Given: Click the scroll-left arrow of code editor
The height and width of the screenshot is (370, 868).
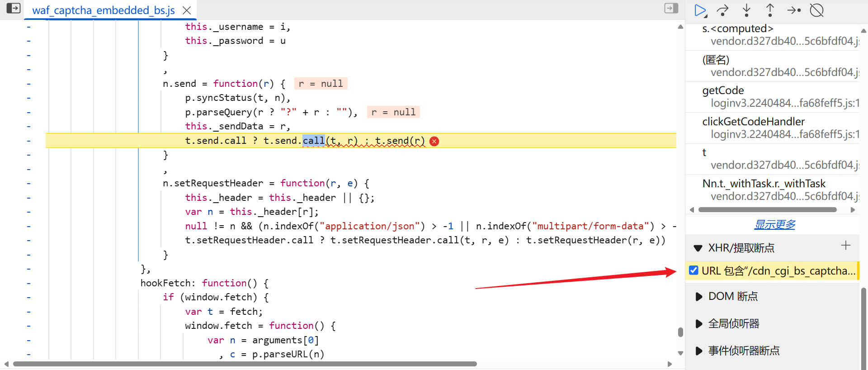Looking at the screenshot, I should [x=6, y=364].
